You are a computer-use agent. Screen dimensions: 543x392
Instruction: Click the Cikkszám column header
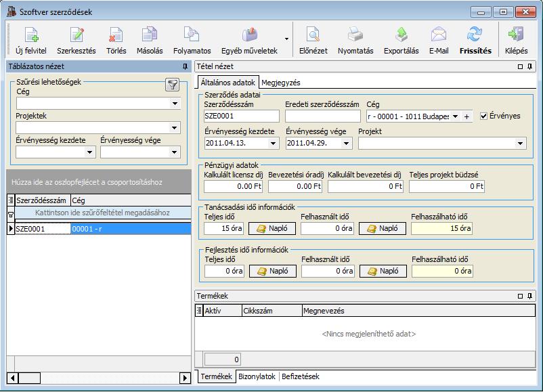(272, 311)
